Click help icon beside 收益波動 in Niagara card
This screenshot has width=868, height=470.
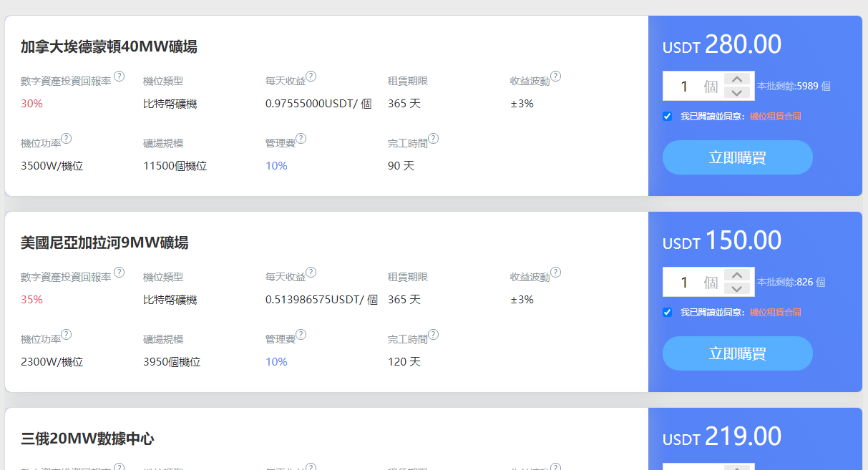point(555,273)
